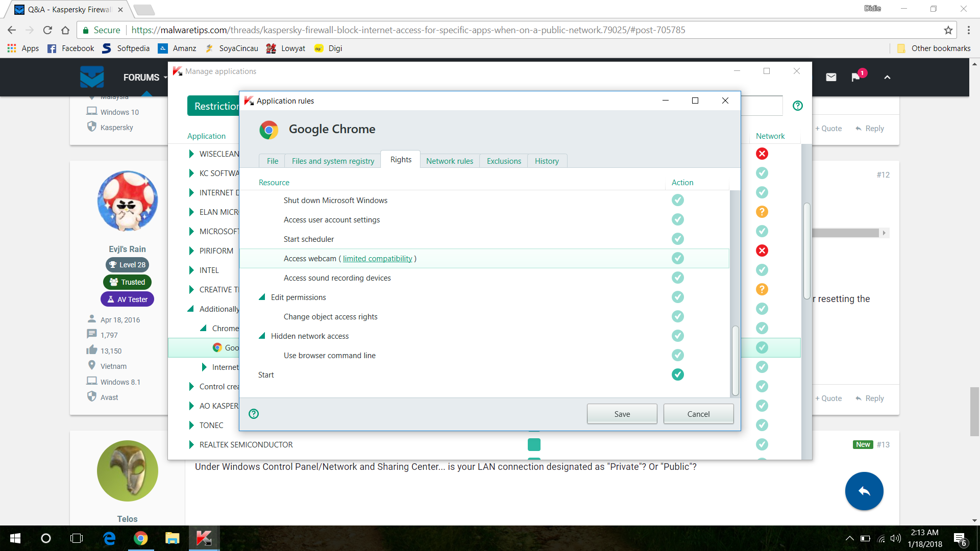Open the Exclusions tab

tap(504, 161)
